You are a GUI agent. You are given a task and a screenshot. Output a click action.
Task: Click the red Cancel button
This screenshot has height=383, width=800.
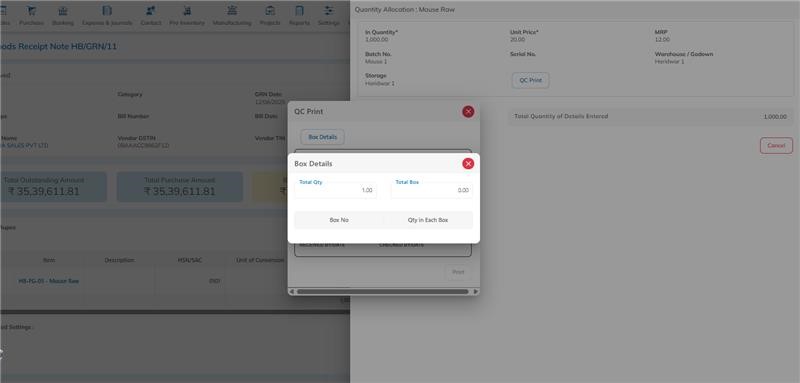point(776,145)
